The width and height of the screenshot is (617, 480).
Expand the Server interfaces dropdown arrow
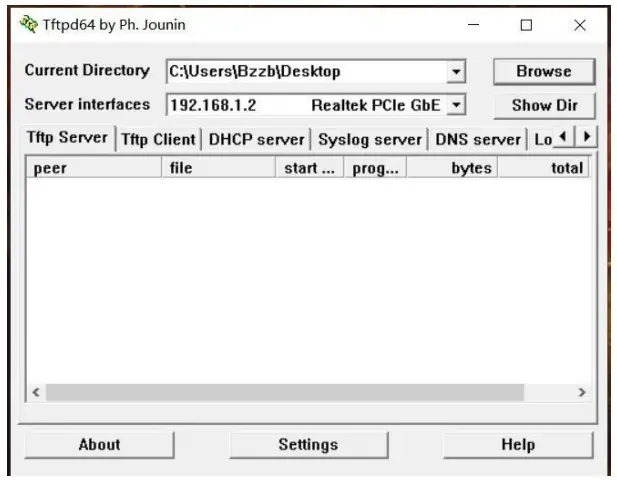coord(456,105)
